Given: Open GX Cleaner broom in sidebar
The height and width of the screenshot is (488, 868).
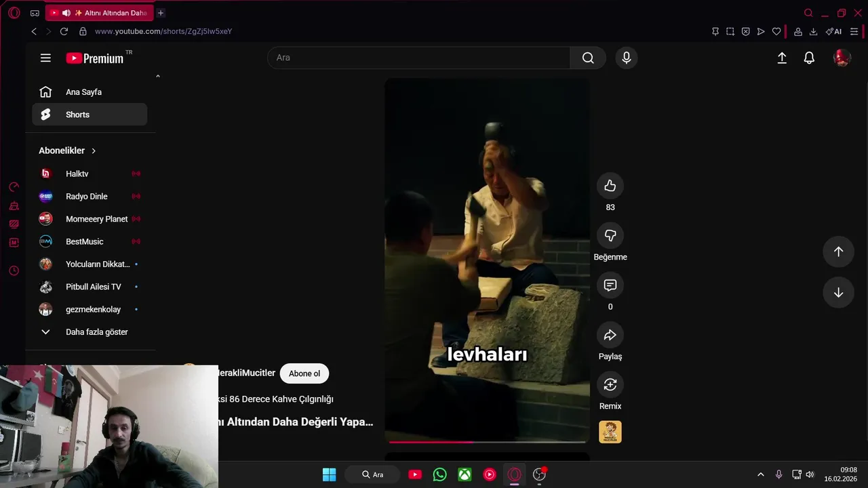Looking at the screenshot, I should pyautogui.click(x=14, y=206).
